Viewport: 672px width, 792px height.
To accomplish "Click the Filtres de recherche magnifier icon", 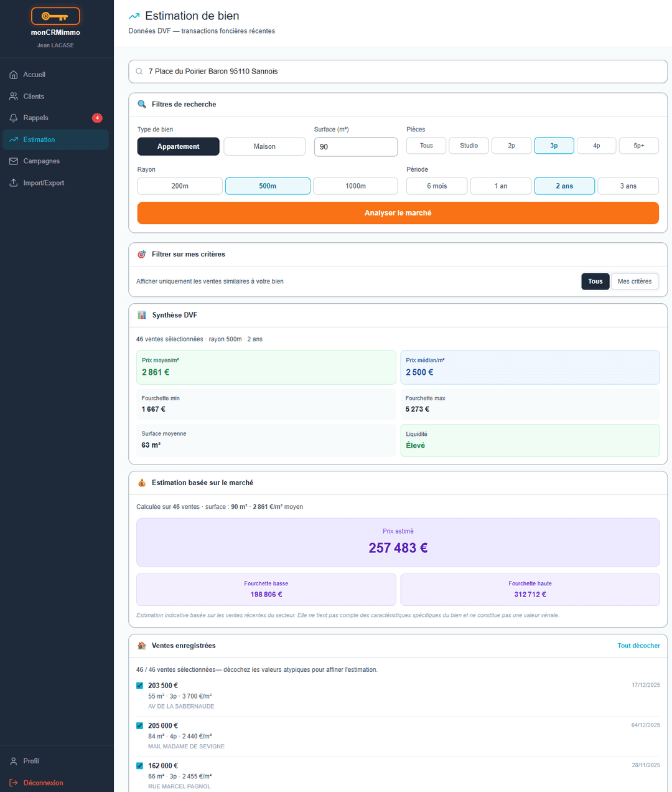I will 142,105.
